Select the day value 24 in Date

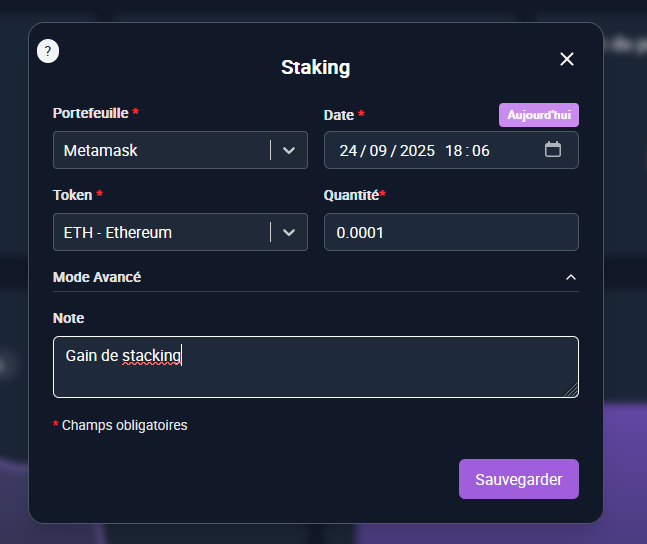coord(348,151)
